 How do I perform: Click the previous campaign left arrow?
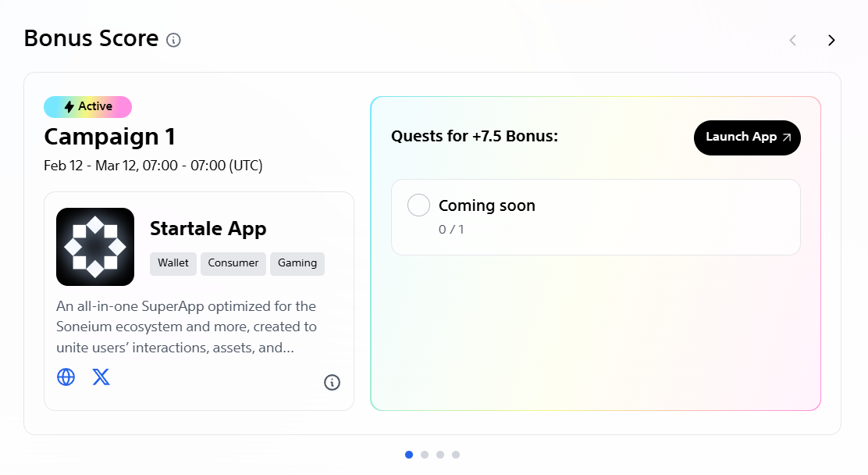pos(792,40)
